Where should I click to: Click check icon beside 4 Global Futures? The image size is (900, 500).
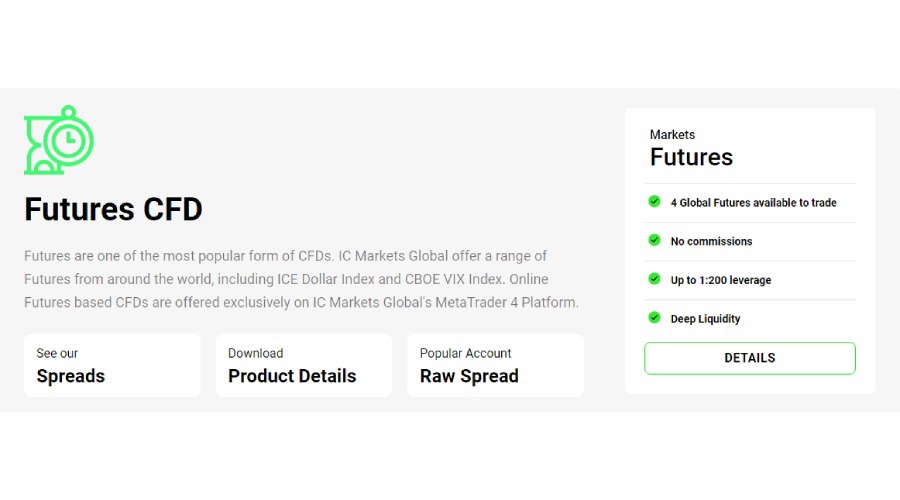[x=654, y=202]
